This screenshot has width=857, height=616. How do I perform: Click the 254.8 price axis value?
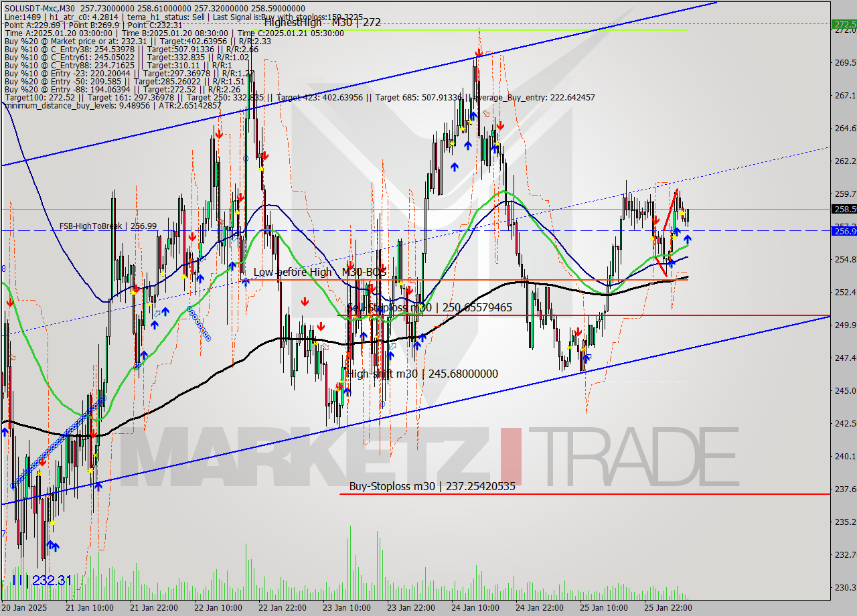point(844,260)
